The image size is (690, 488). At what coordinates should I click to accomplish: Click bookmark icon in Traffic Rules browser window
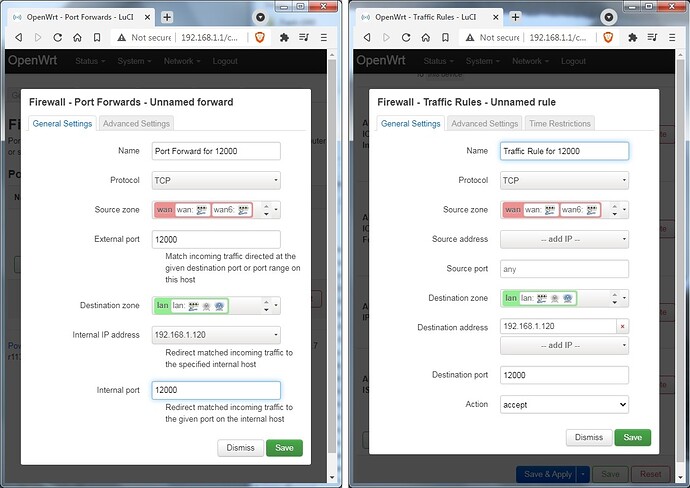445,37
